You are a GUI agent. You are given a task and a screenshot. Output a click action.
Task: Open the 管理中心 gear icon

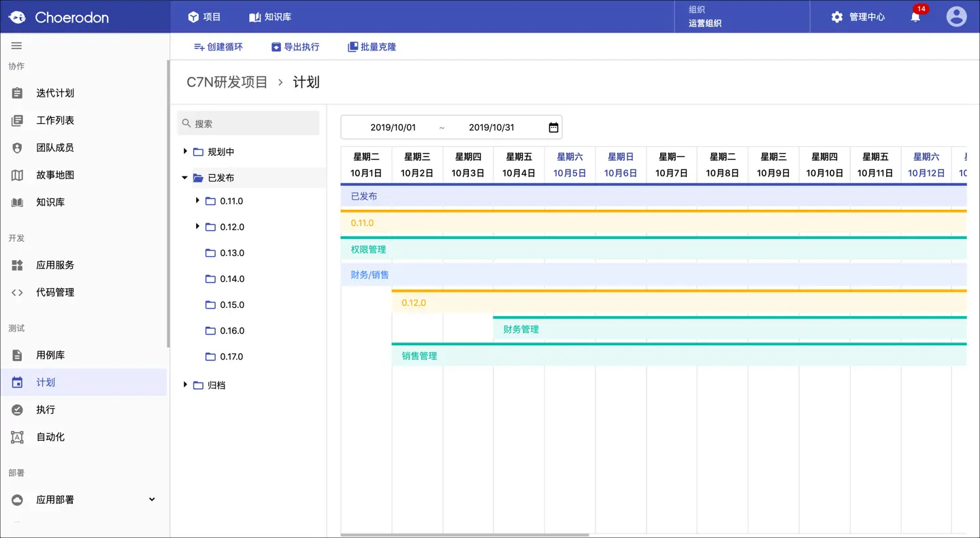837,17
